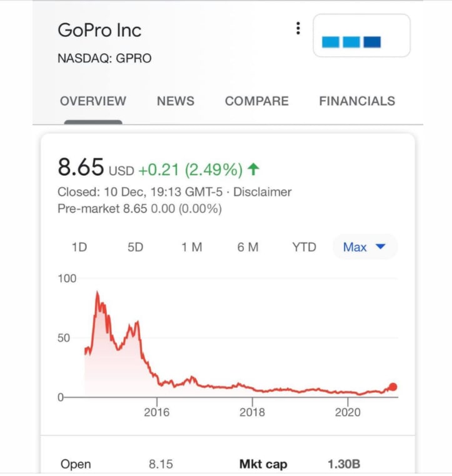Viewport: 452px width, 476px height.
Task: Expand the Max range dropdown arrow
Action: click(x=380, y=246)
